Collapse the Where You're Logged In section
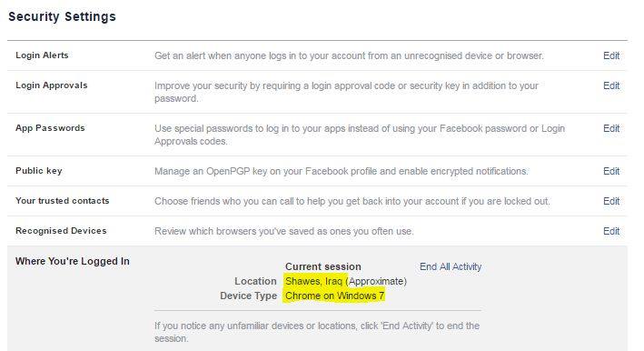This screenshot has width=644, height=351. (73, 261)
